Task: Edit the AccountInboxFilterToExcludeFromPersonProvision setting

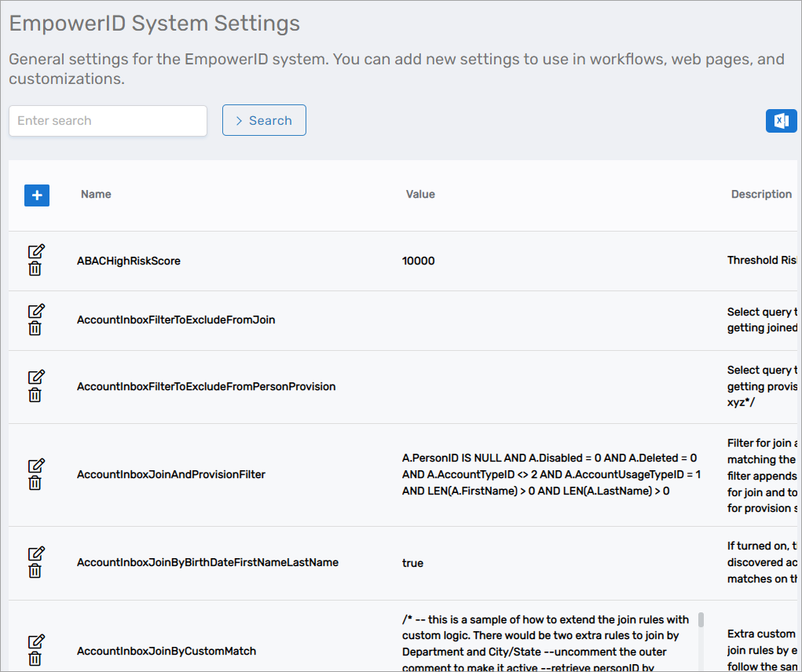Action: [x=35, y=378]
